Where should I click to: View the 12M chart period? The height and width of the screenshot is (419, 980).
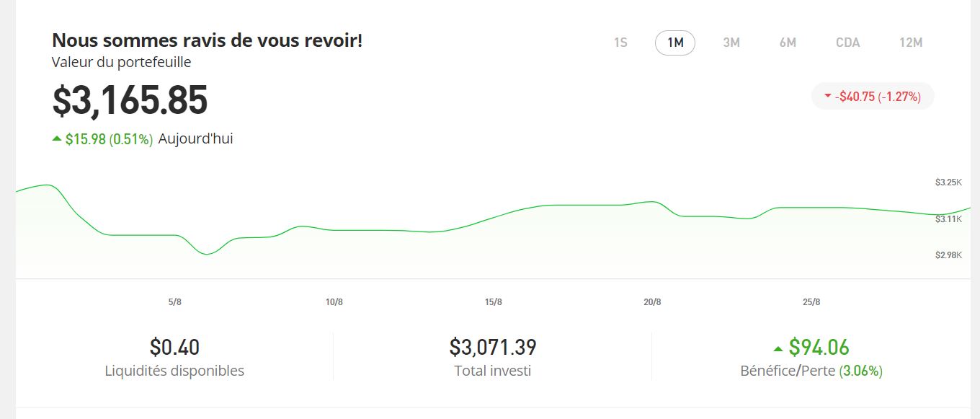(911, 43)
